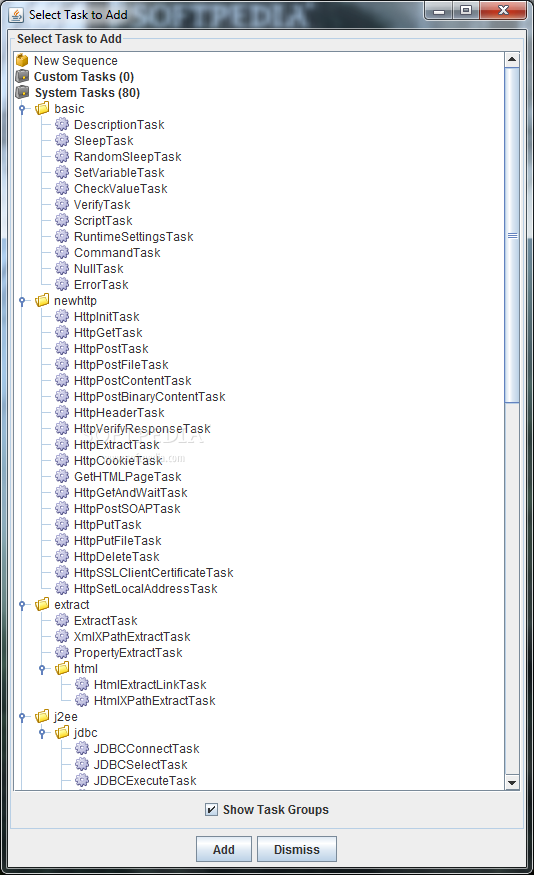Collapse the html subfolder node
Image resolution: width=534 pixels, height=875 pixels.
click(x=42, y=669)
